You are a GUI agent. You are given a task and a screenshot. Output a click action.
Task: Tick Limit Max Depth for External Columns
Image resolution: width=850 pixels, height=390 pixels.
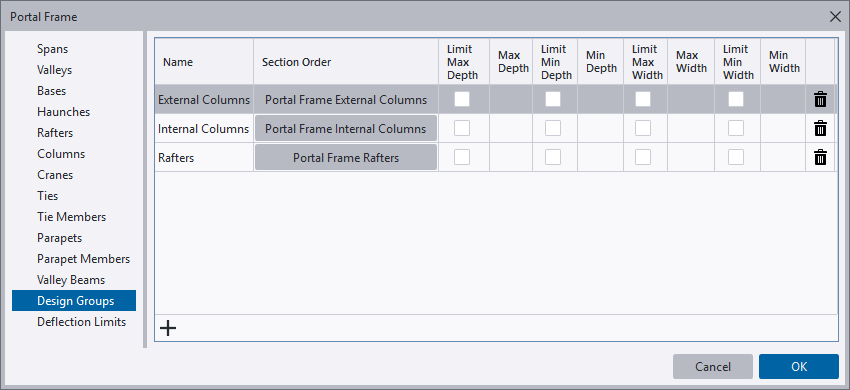[x=462, y=99]
